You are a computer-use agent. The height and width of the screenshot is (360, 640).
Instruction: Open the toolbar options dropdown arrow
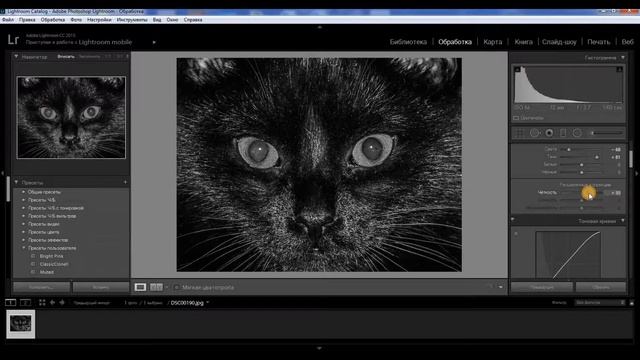point(500,287)
